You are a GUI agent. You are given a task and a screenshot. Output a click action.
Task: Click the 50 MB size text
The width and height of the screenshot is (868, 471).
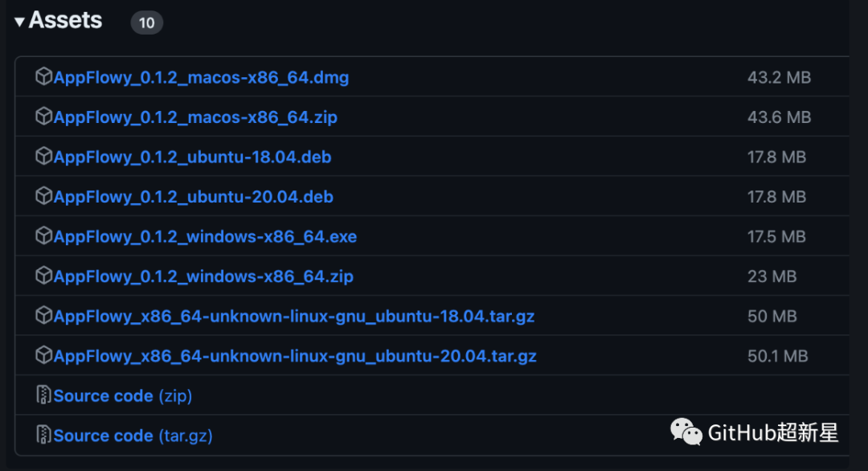772,317
